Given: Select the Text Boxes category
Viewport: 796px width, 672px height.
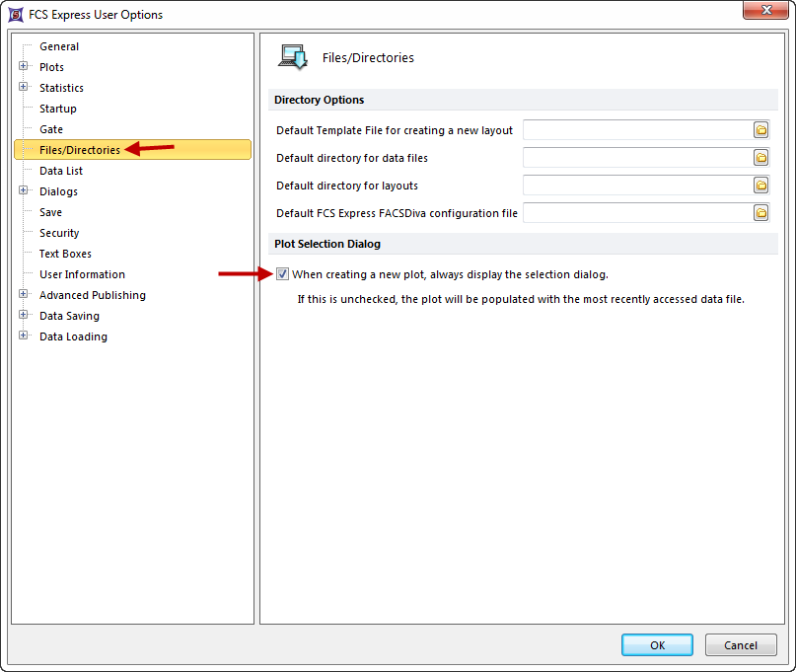Looking at the screenshot, I should pyautogui.click(x=65, y=254).
